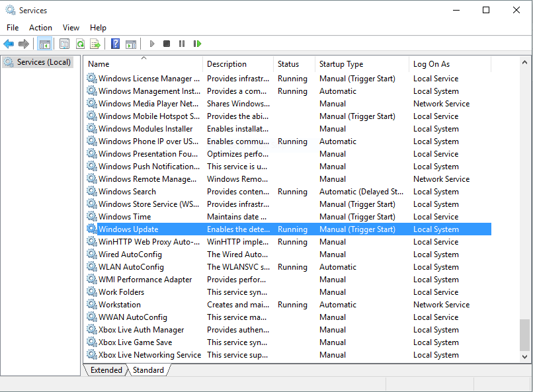Sort by the Description column header

[239, 64]
